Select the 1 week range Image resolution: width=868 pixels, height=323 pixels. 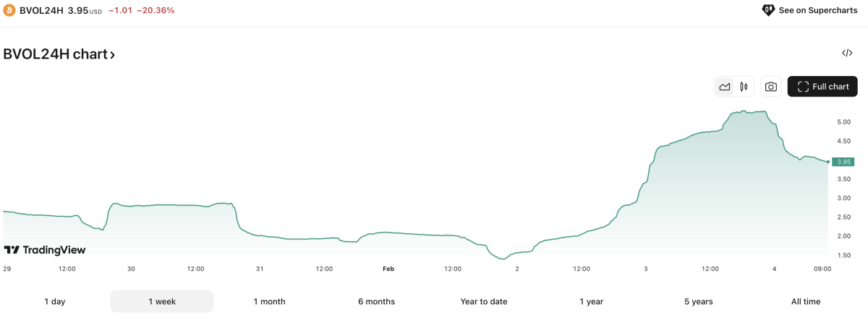pos(162,301)
